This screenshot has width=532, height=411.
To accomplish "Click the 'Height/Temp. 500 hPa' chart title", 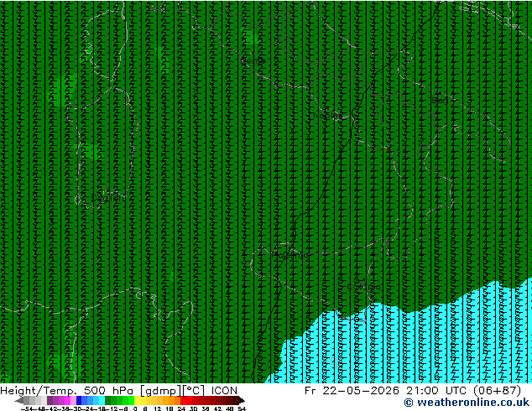I will [66, 391].
